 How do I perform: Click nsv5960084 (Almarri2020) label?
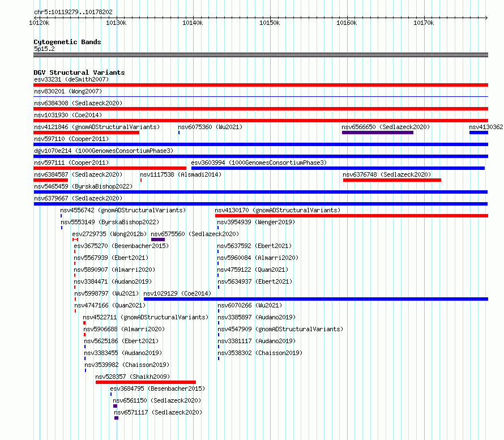click(258, 258)
